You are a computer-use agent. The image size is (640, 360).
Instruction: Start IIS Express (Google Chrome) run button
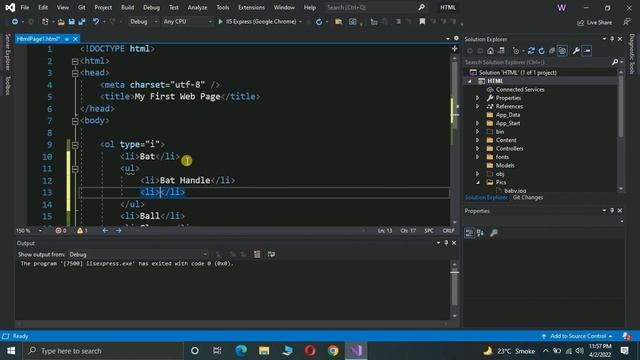(258, 22)
